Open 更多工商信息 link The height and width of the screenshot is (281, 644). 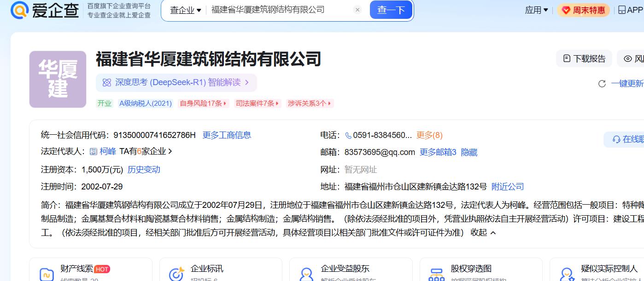[x=227, y=135]
